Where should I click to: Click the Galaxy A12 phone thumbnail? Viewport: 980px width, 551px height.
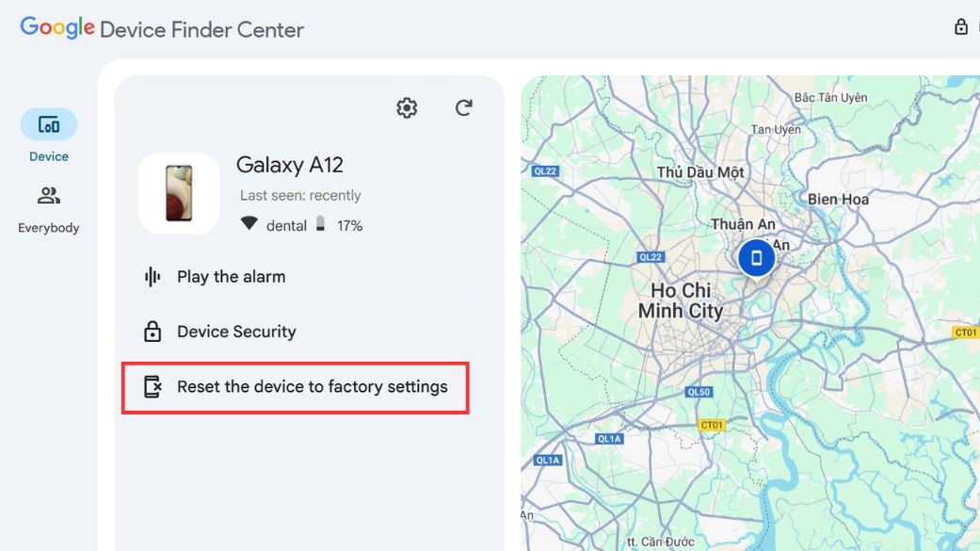tap(179, 193)
